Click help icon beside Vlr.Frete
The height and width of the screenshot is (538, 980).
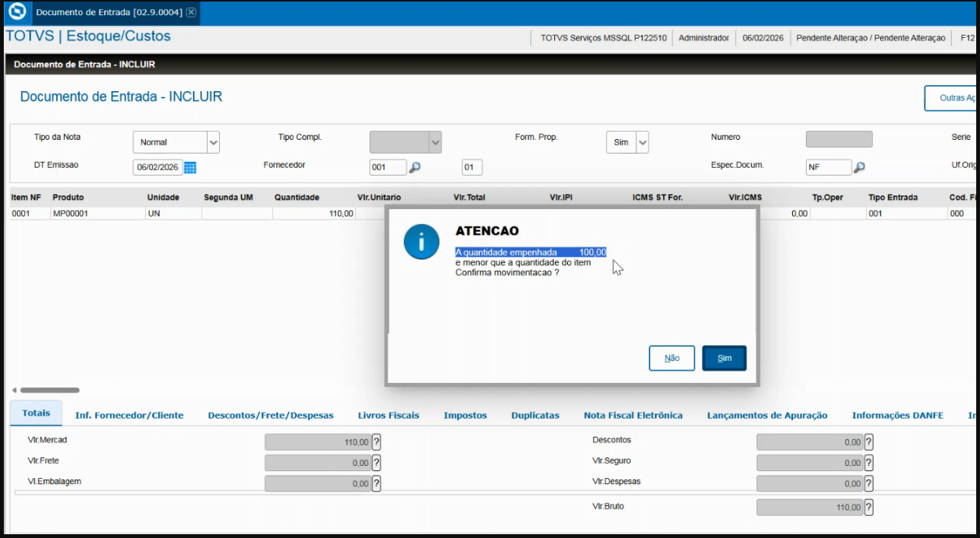point(376,463)
